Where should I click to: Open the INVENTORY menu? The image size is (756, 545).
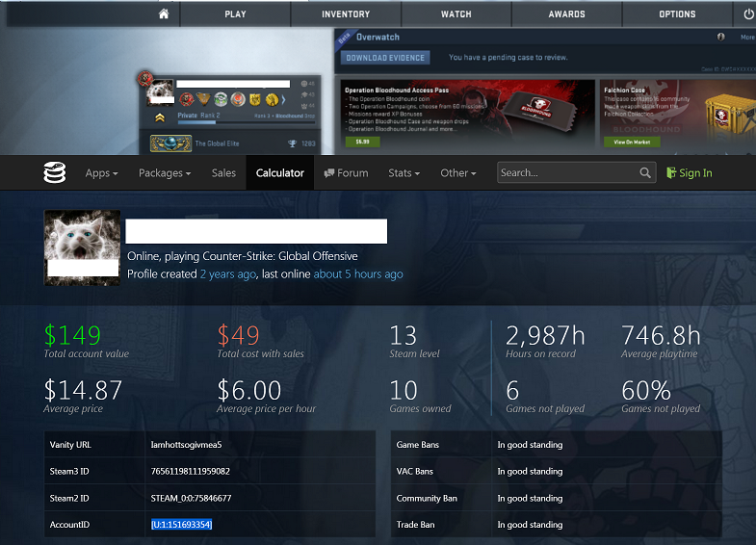pos(346,14)
